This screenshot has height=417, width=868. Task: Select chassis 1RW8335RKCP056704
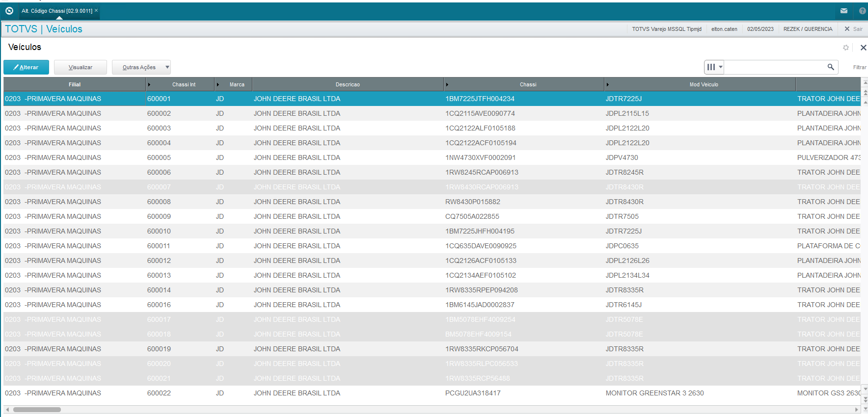tap(482, 349)
